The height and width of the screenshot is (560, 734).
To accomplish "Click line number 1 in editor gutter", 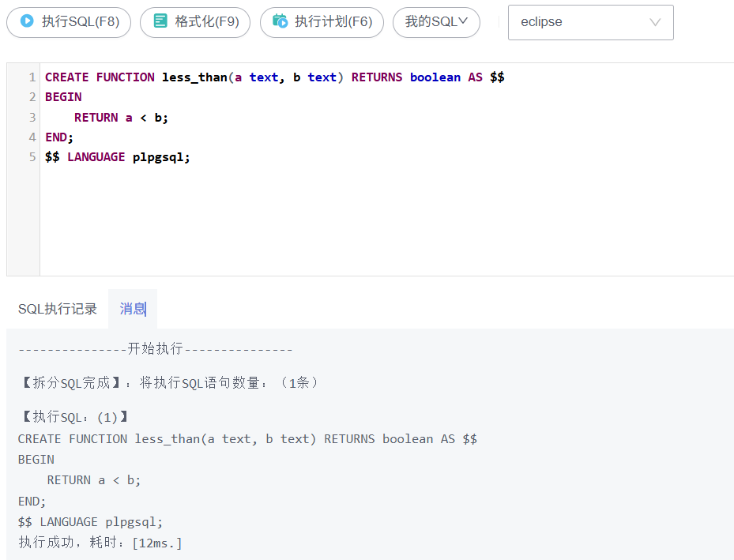I will click(x=32, y=77).
